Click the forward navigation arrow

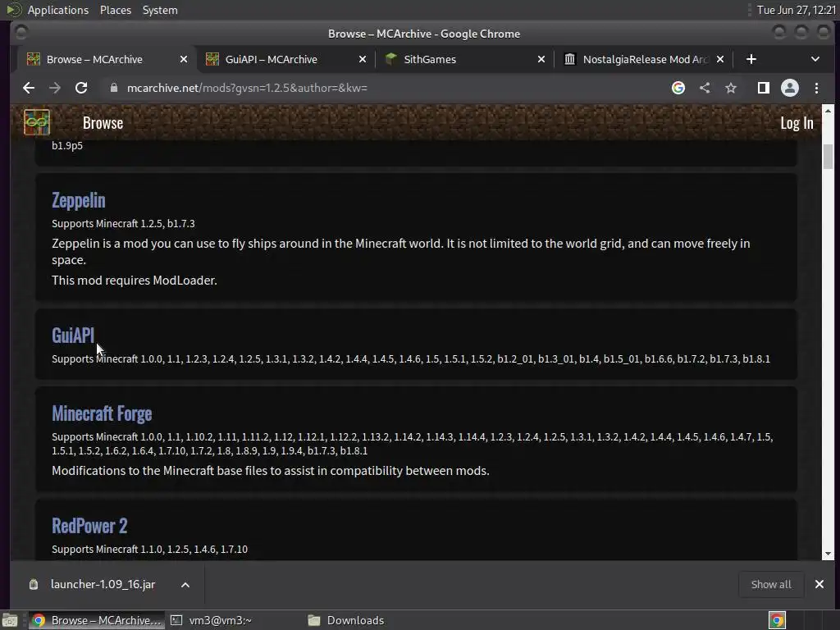[x=55, y=88]
